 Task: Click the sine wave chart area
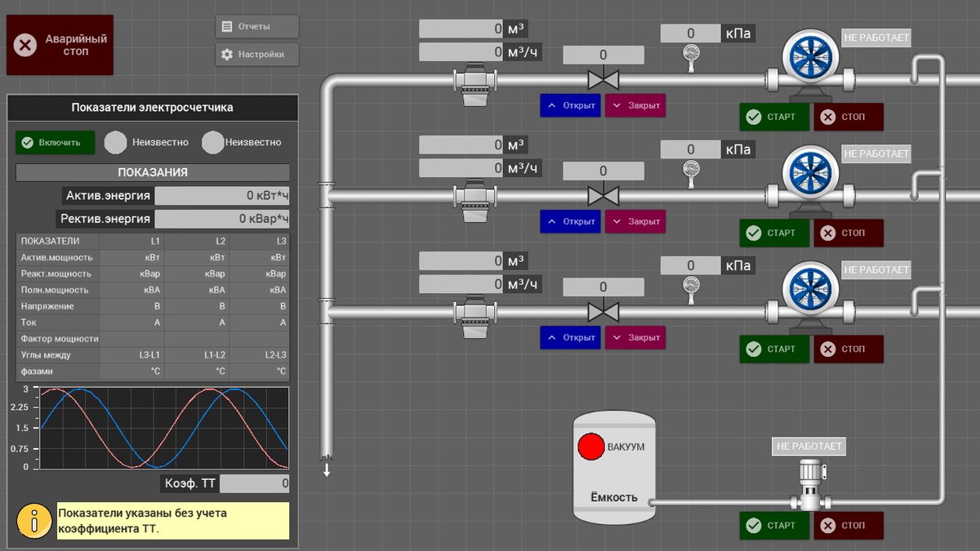pos(165,428)
